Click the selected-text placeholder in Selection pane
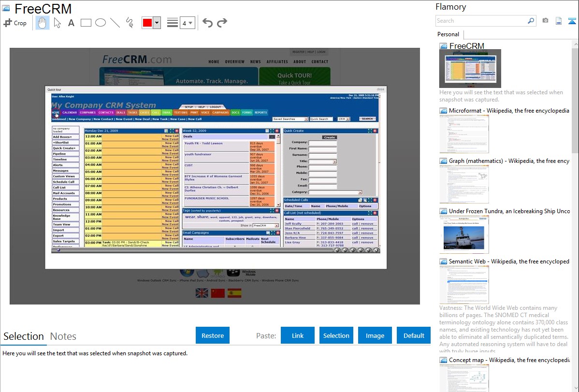 coord(95,353)
